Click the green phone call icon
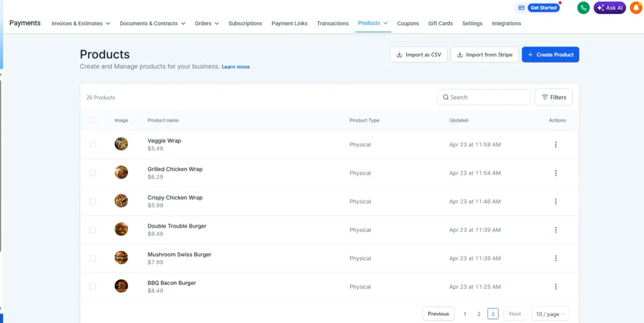Viewport: 644px width, 323px height. (583, 8)
